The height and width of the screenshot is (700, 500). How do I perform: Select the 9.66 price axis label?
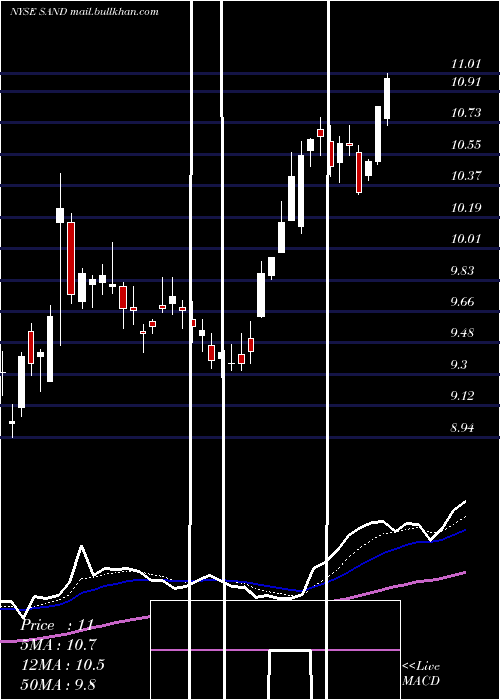462,302
